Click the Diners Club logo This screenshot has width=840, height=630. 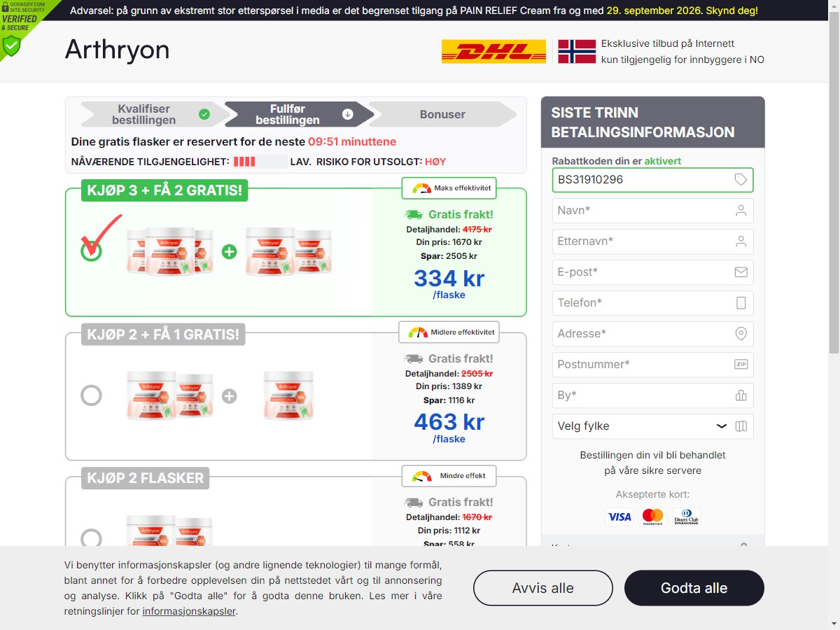click(x=686, y=517)
